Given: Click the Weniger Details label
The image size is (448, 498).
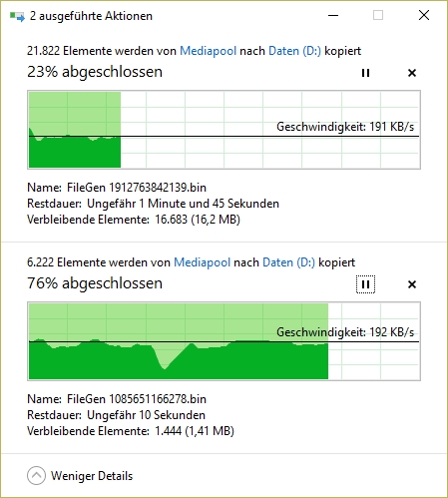Looking at the screenshot, I should tap(92, 476).
